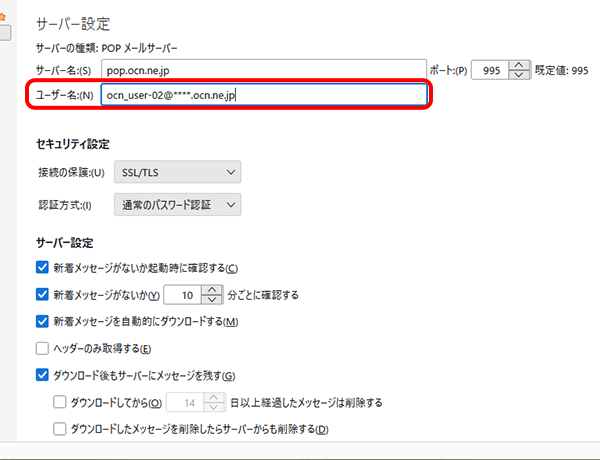
Task: Focus the ユーザー名 input field
Action: [x=265, y=96]
